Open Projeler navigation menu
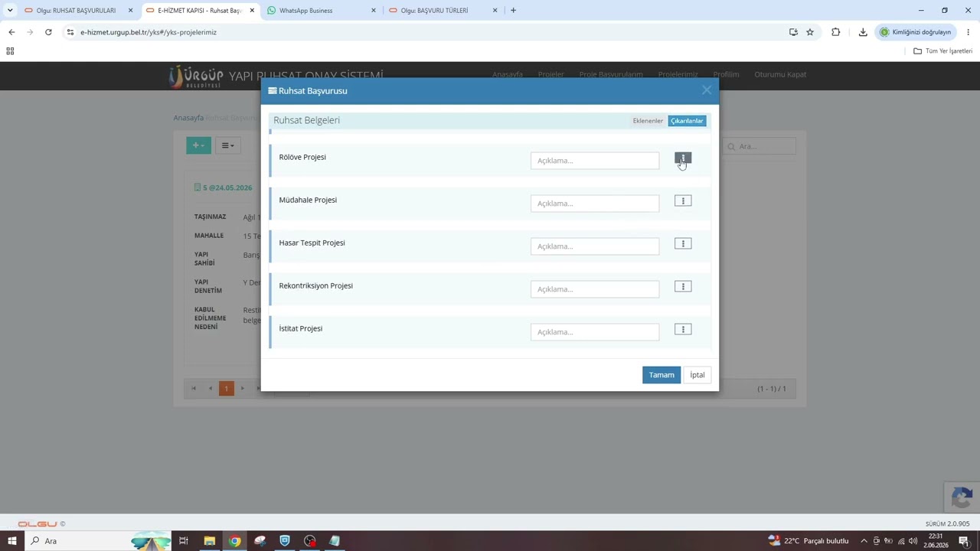Screen dimensions: 980x551 pyautogui.click(x=550, y=74)
